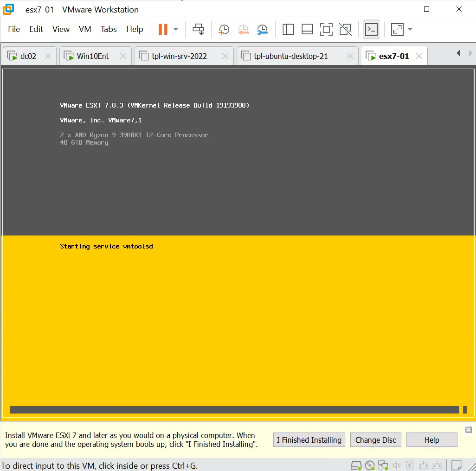Open the Snapshot Manager icon
The image size is (476, 471).
pyautogui.click(x=262, y=29)
